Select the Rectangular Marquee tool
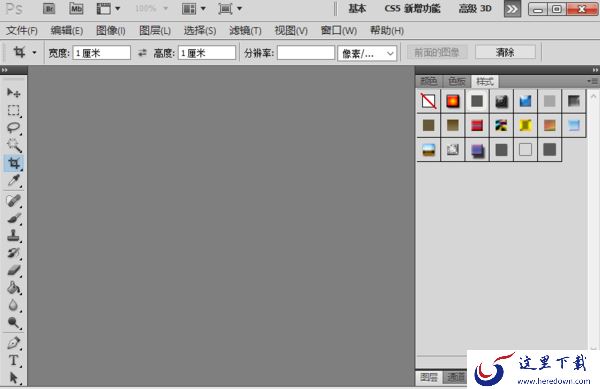 [13, 110]
